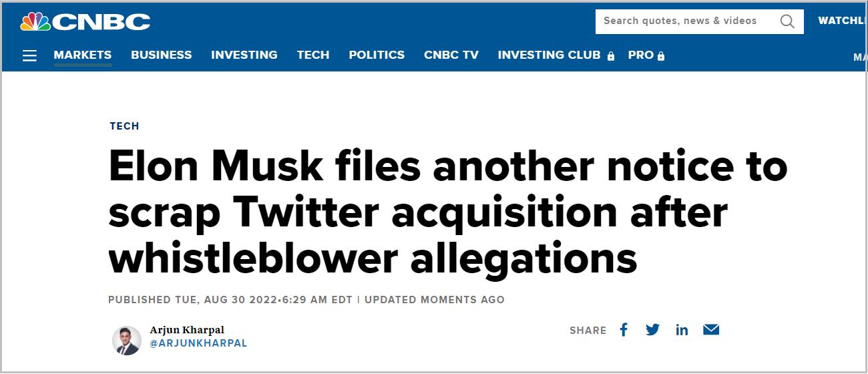Open the Politics section
Viewport: 868px width, 374px height.
click(x=377, y=55)
